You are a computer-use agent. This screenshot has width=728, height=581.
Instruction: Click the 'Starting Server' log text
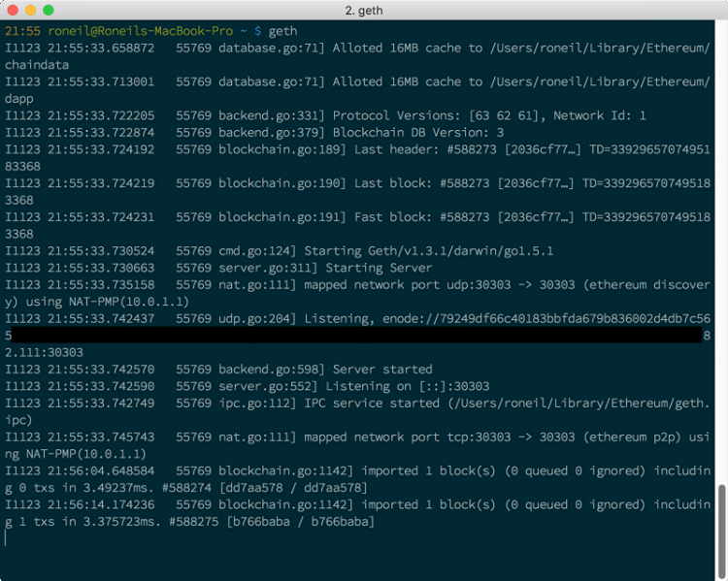click(x=379, y=268)
